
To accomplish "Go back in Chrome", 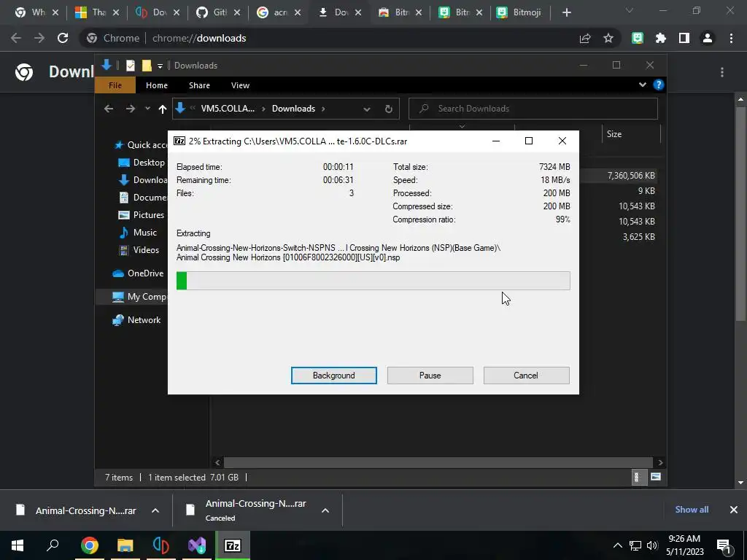I will [x=16, y=38].
